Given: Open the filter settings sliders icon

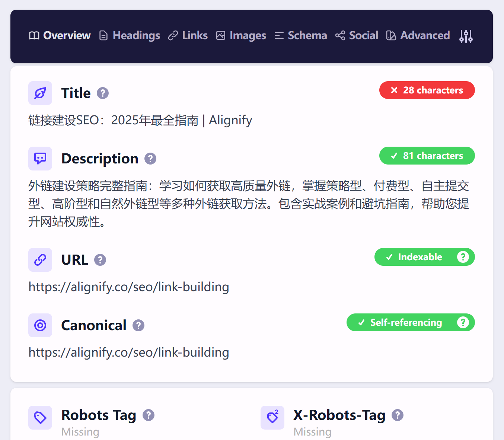Looking at the screenshot, I should (466, 36).
